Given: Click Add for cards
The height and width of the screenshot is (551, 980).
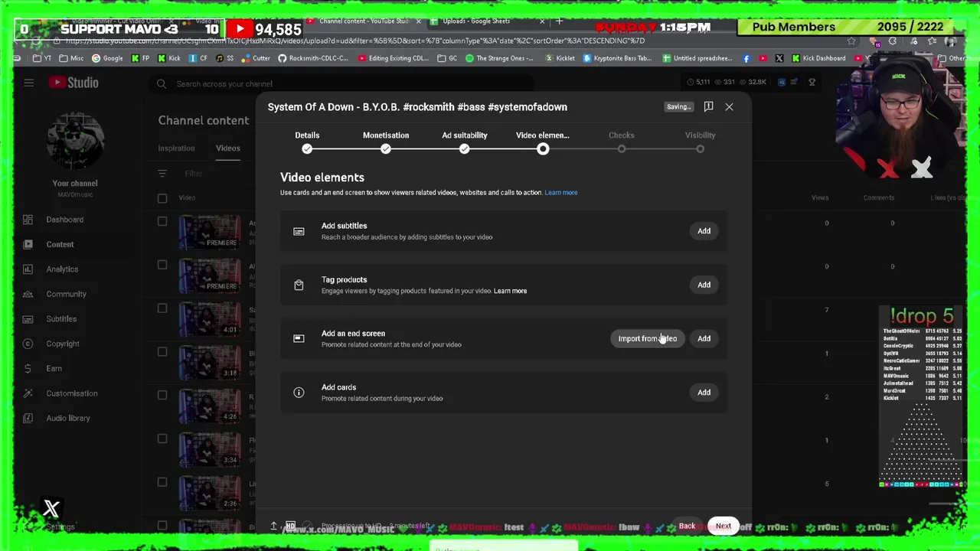Looking at the screenshot, I should 704,393.
